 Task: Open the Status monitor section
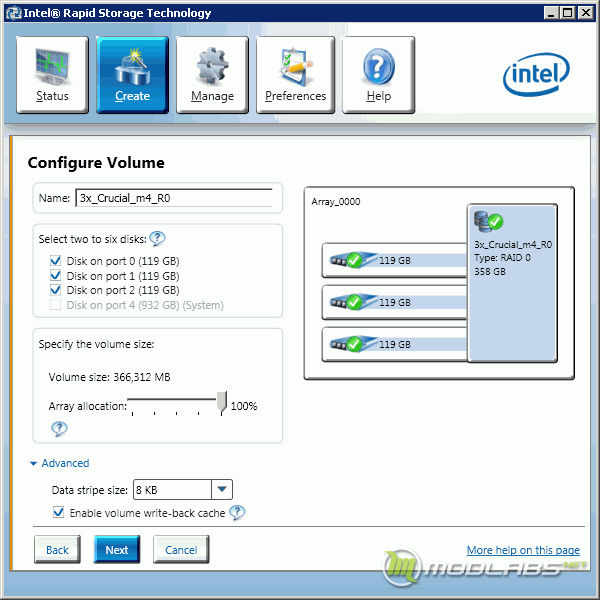52,75
